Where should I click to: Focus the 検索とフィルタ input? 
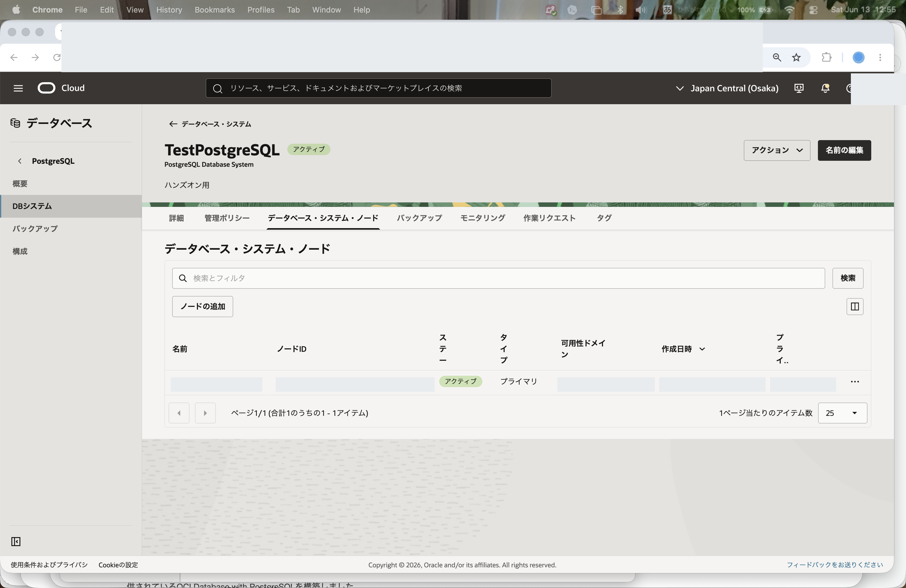coord(498,278)
